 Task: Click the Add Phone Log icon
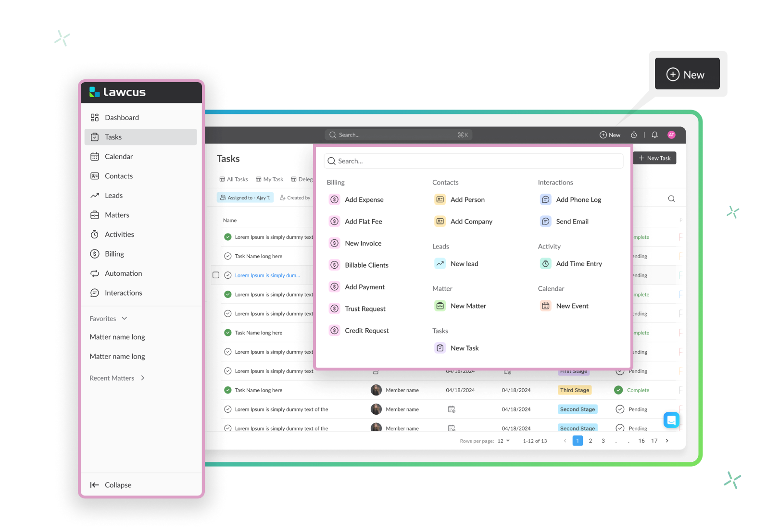pos(545,199)
